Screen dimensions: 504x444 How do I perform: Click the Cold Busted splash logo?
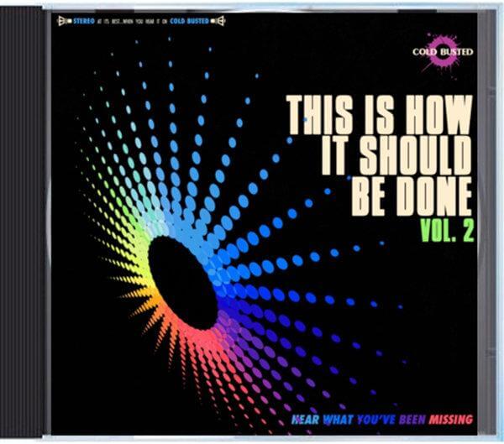tap(443, 52)
